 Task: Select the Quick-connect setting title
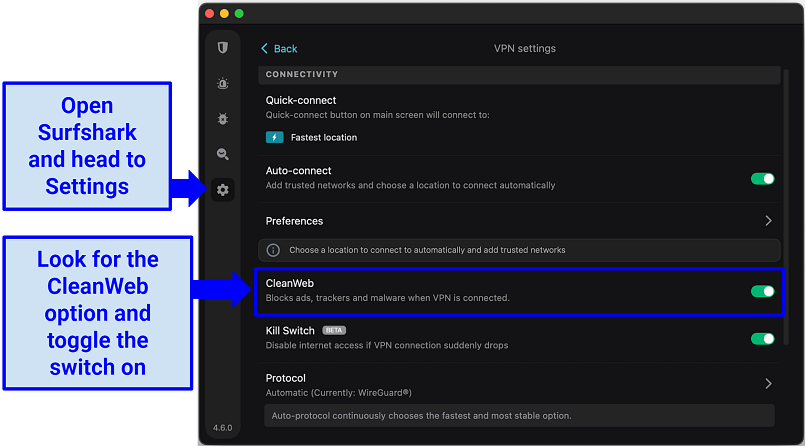coord(301,100)
